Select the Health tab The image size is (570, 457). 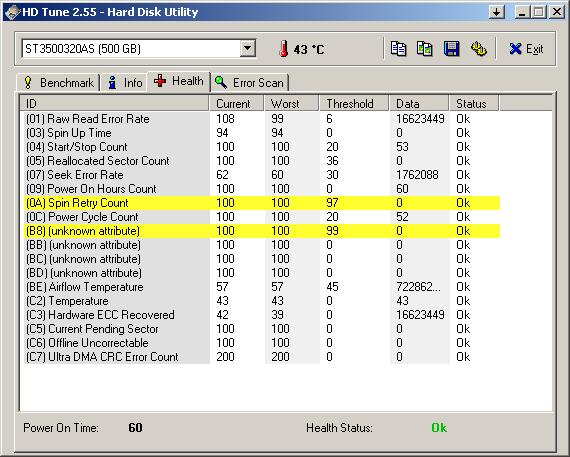click(x=178, y=81)
